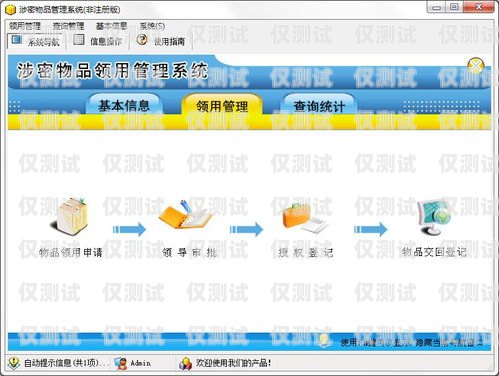Screen dimensions: 499x376
Task: Open 领导审批 notebook icon
Action: click(185, 215)
